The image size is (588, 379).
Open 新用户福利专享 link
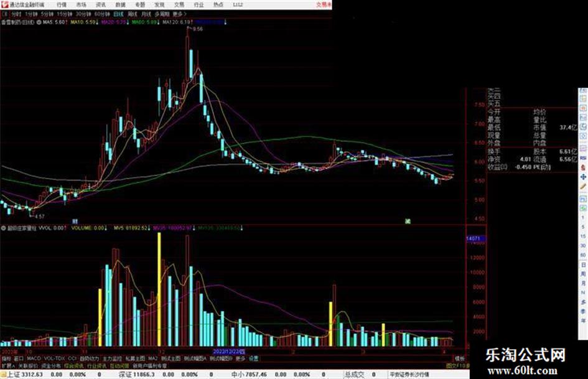tap(150, 365)
